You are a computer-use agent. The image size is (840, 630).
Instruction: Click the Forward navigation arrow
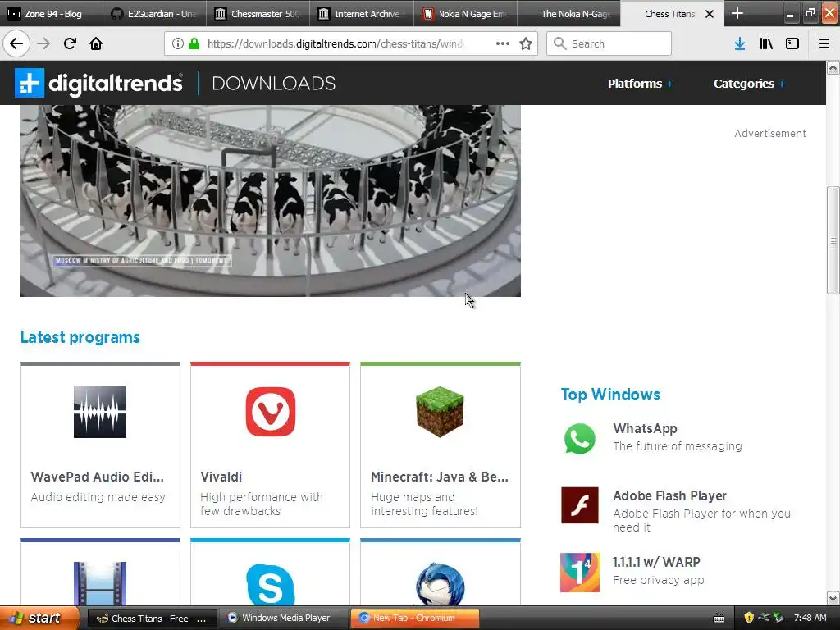[43, 43]
